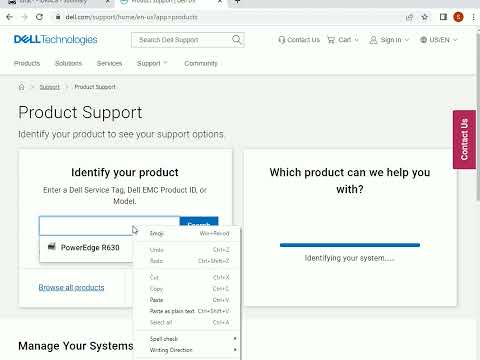Image resolution: width=480 pixels, height=360 pixels.
Task: Bookmark this page with the star icon
Action: tap(425, 17)
